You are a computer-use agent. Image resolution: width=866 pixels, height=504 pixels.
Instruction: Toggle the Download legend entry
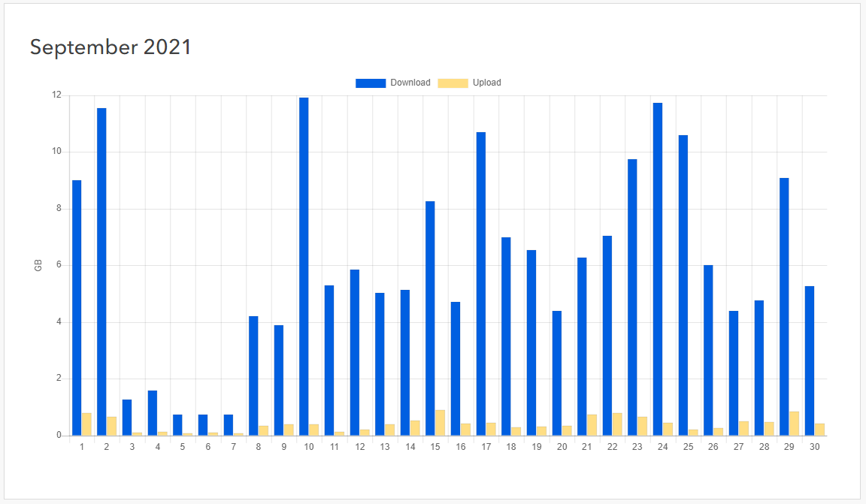392,83
